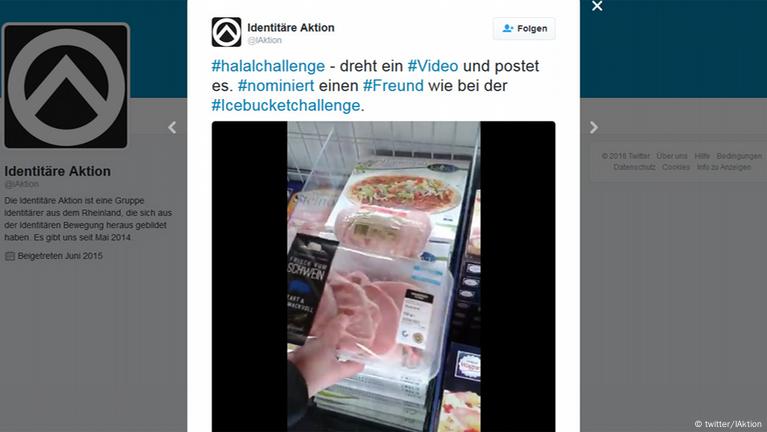Click the calendar icon beside Beigetreten Juni 2015

click(10, 256)
